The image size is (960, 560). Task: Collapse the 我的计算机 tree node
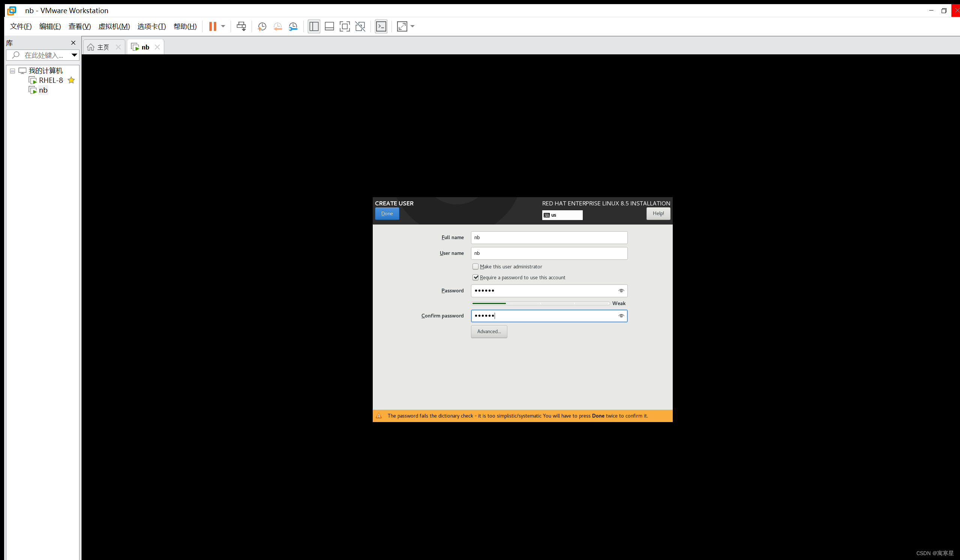click(x=13, y=71)
